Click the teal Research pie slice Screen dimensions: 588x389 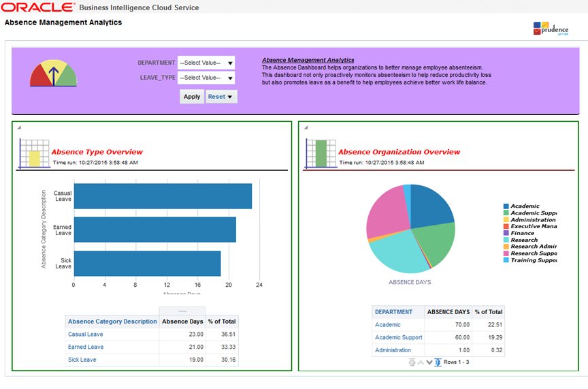pyautogui.click(x=397, y=253)
